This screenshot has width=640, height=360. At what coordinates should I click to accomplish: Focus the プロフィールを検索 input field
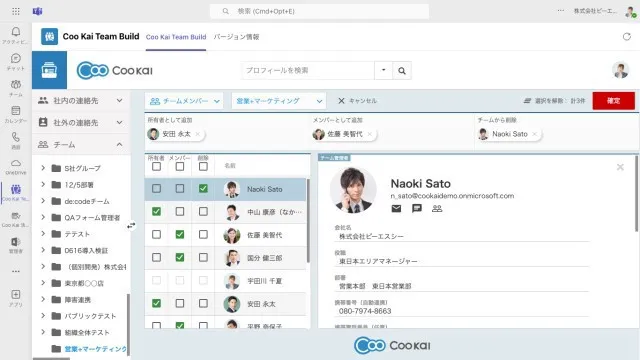click(x=307, y=71)
